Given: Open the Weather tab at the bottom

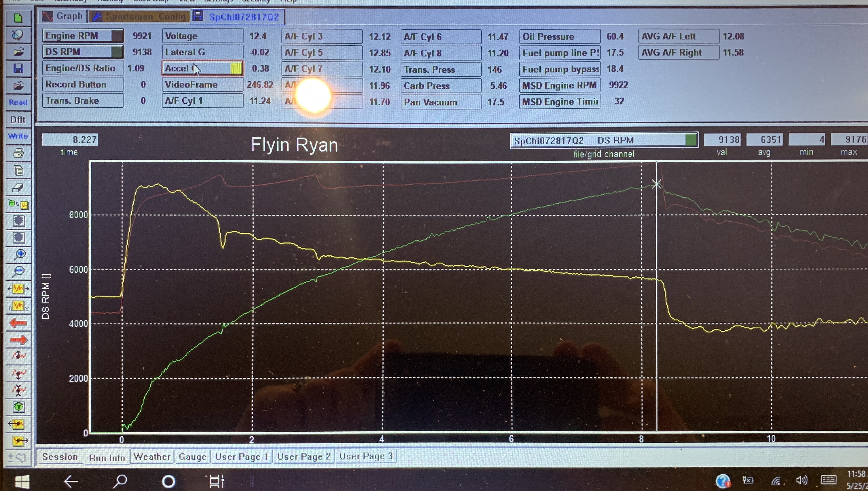Looking at the screenshot, I should pos(152,457).
